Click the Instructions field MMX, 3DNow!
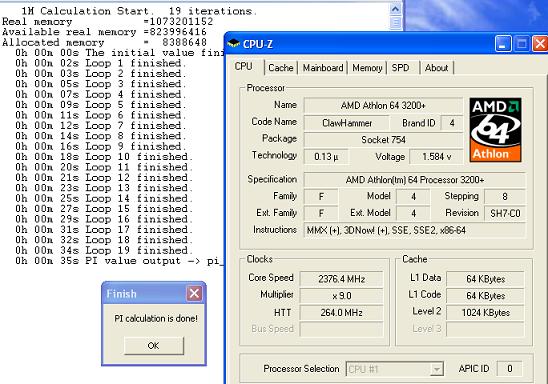Screen dimensions: 548x384 click(415, 230)
